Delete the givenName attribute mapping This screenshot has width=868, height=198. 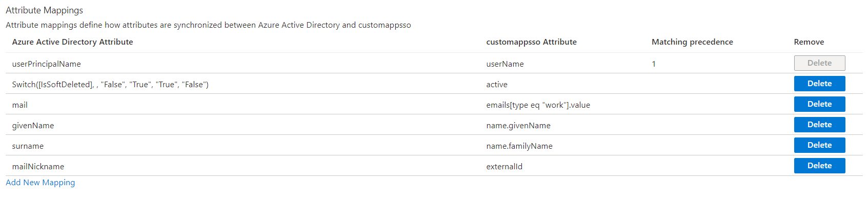click(x=819, y=125)
